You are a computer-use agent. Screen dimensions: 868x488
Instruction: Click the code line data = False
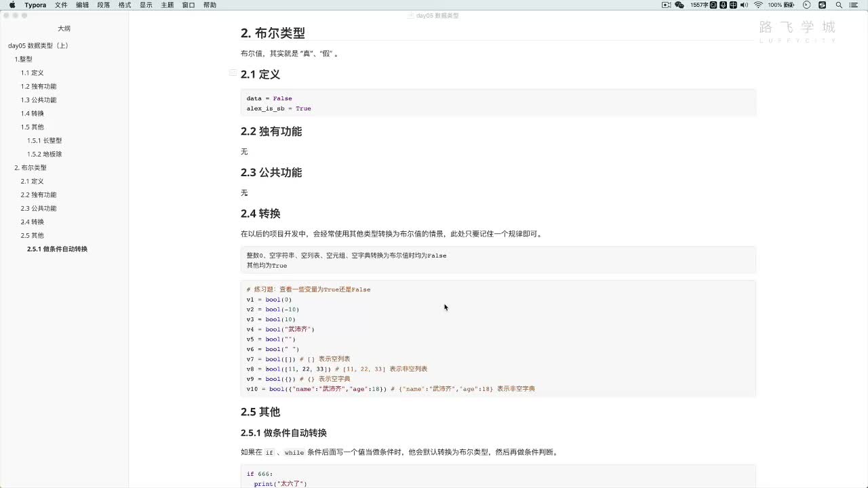point(269,98)
